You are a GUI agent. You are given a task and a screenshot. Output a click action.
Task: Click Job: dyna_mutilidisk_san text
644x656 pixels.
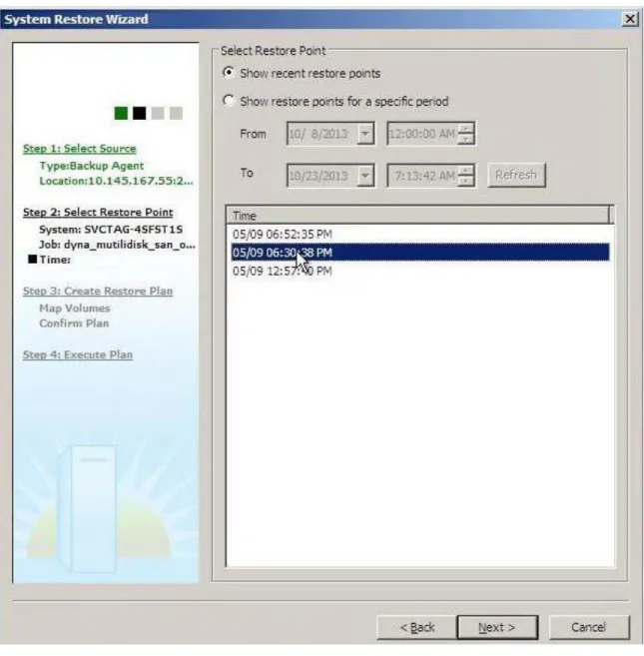[x=117, y=245]
